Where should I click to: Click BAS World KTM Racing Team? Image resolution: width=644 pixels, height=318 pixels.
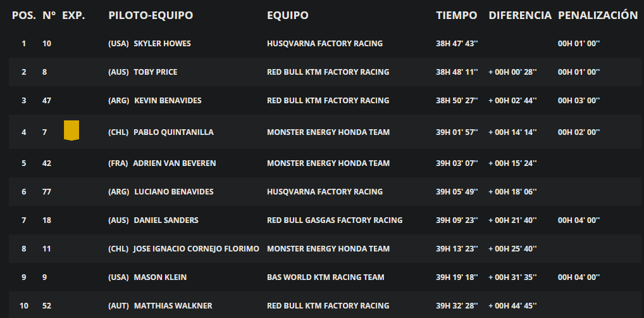(325, 277)
